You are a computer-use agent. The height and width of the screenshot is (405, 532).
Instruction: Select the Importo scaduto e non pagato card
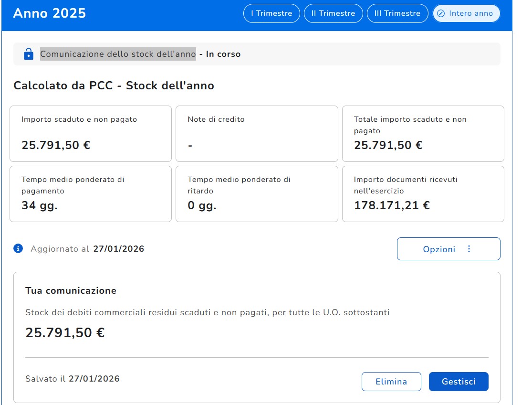pos(91,134)
